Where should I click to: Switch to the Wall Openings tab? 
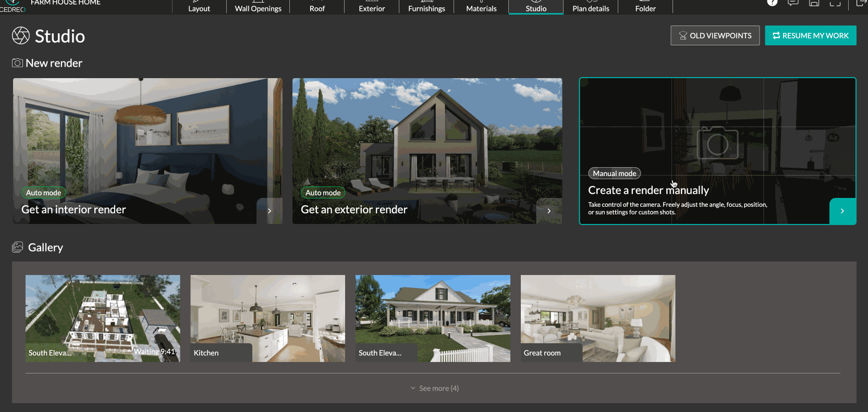(x=258, y=7)
